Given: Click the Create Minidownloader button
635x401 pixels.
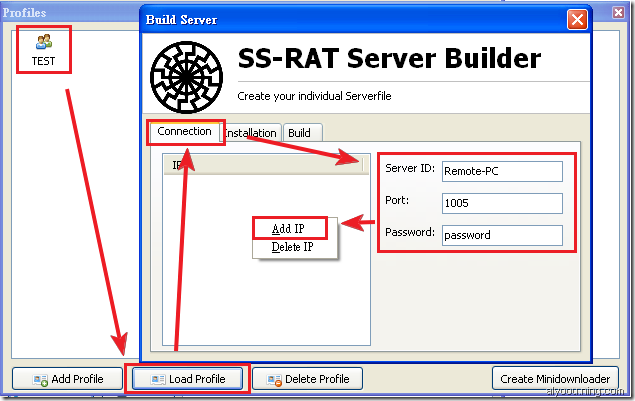Looking at the screenshot, I should tap(555, 378).
